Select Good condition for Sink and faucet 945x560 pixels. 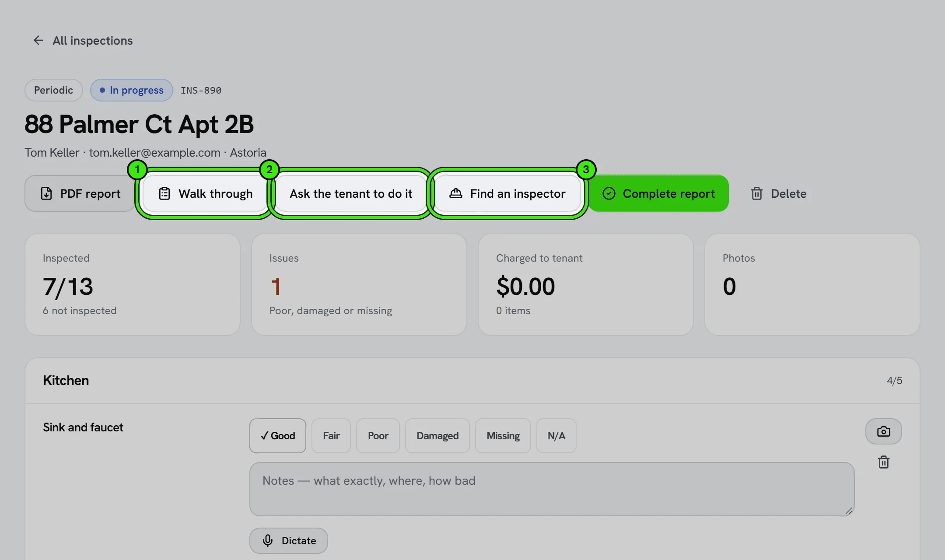(x=278, y=436)
